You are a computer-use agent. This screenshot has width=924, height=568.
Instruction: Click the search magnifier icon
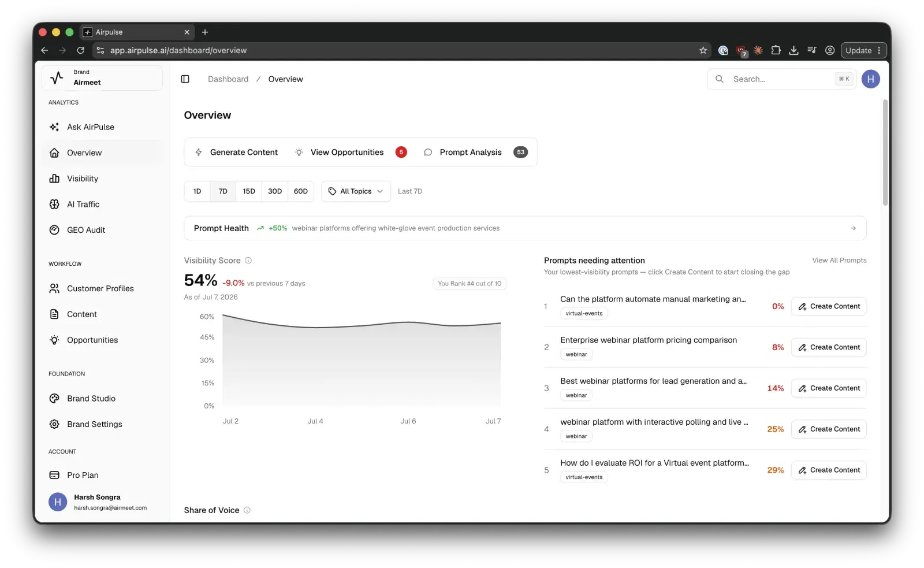click(720, 79)
